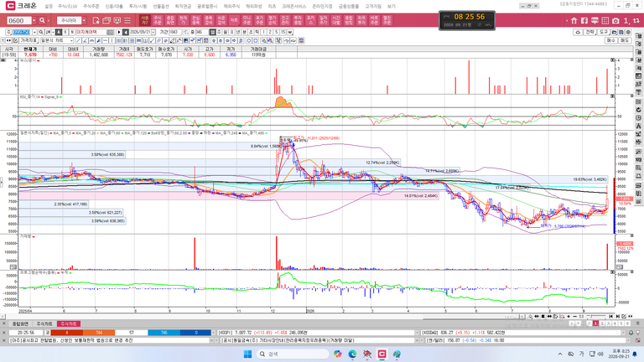This screenshot has width=644, height=362.
Task: Select the daily period button 일
Action: pos(212,32)
